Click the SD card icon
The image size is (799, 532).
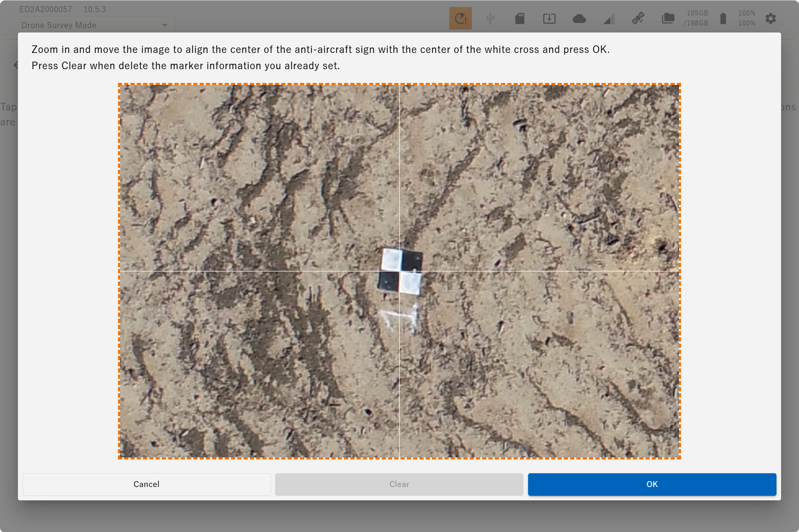click(520, 18)
